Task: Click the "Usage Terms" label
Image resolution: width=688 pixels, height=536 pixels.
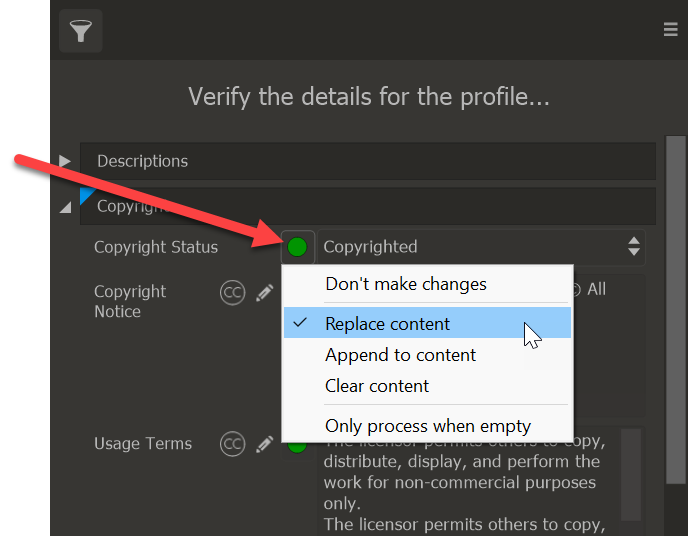Action: [143, 443]
